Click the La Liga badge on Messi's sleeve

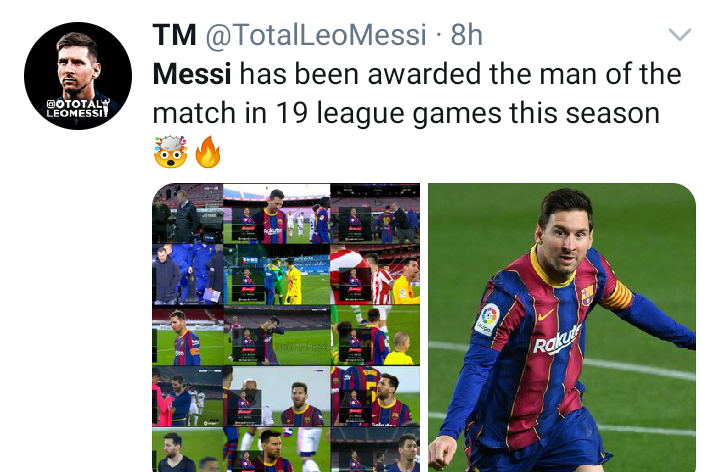pos(488,319)
